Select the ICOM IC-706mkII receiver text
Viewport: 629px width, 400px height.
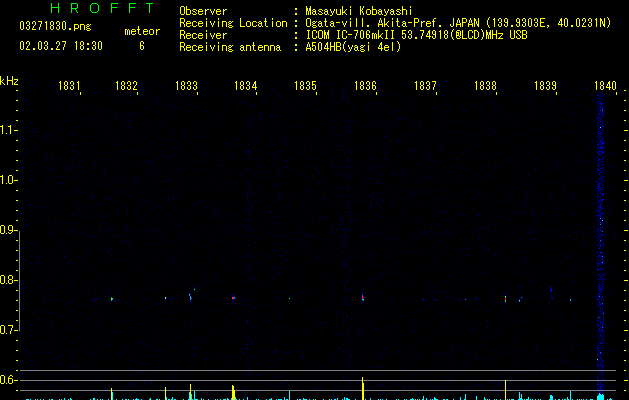click(416, 35)
